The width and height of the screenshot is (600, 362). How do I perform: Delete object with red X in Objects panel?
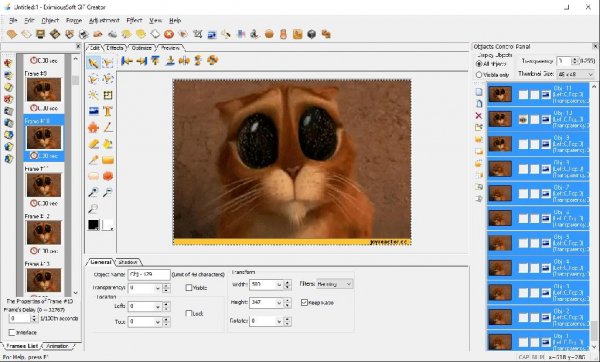click(x=478, y=116)
